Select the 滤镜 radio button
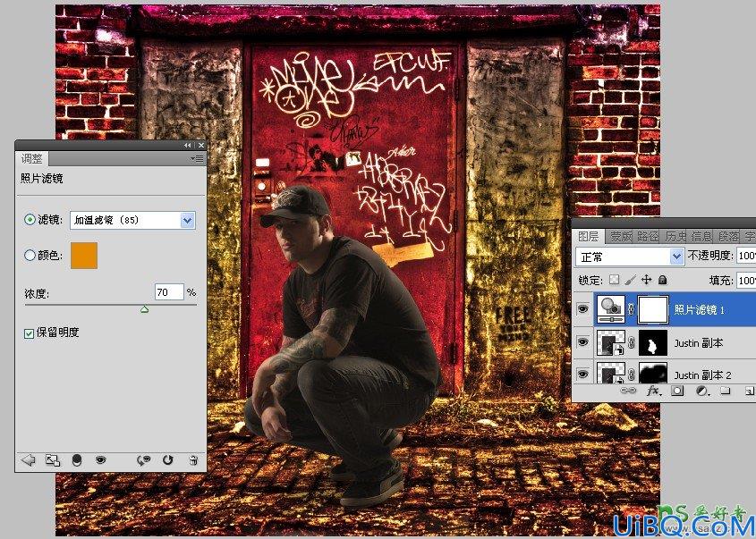The image size is (756, 539). coord(30,220)
